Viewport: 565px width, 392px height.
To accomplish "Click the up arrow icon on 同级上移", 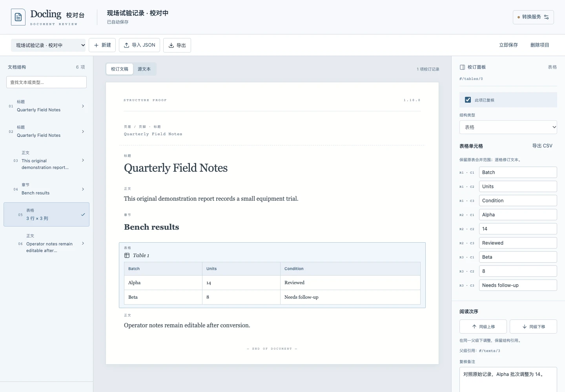I will tap(474, 327).
